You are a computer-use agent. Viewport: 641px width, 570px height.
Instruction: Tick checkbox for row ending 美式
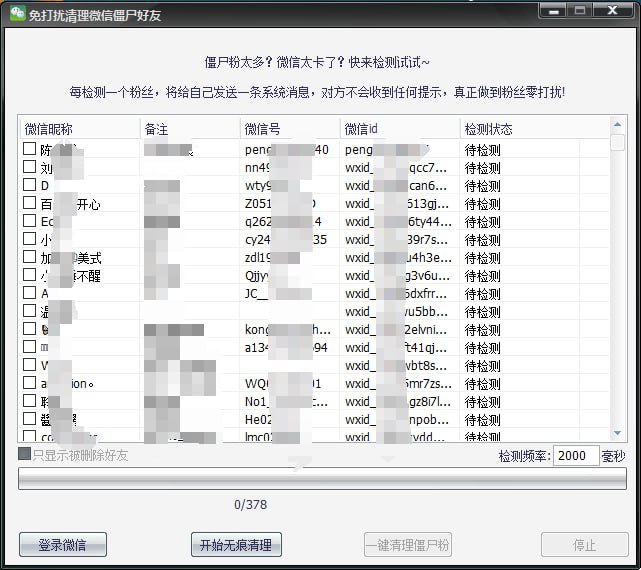[29, 257]
